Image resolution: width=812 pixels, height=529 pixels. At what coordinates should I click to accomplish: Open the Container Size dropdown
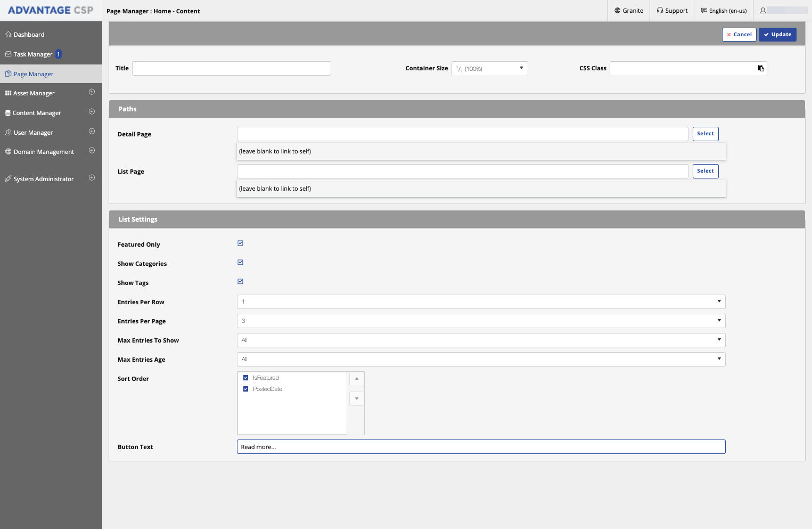pyautogui.click(x=490, y=69)
